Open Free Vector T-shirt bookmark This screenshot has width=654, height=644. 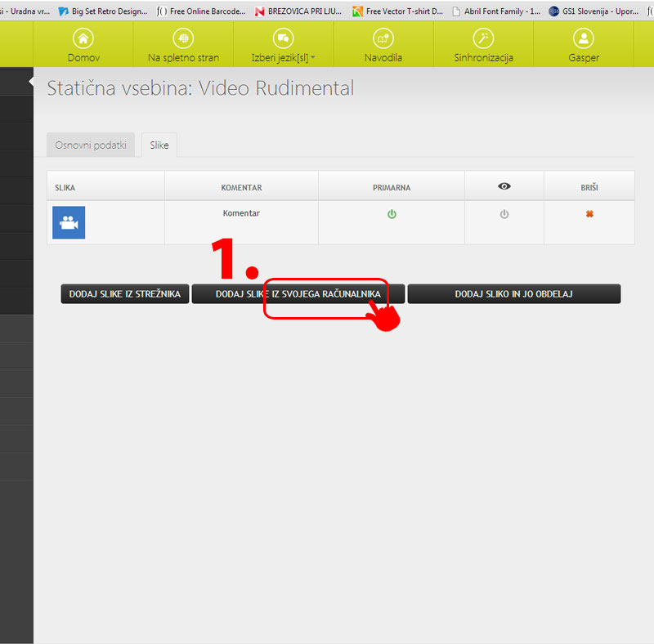397,11
